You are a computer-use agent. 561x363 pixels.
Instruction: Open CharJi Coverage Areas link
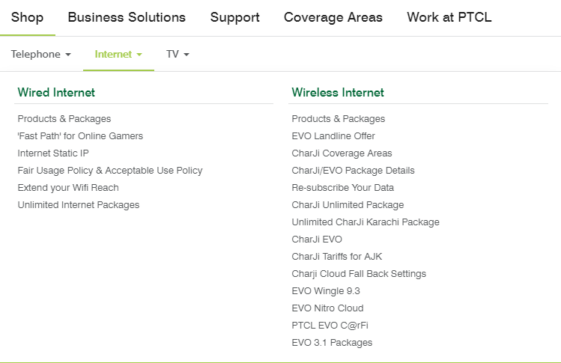coord(342,153)
